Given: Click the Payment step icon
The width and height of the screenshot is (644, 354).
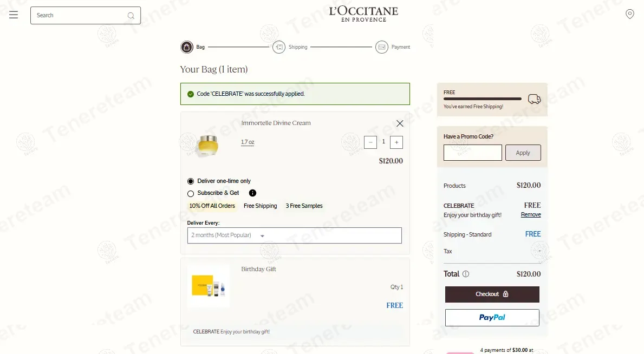Looking at the screenshot, I should [x=381, y=47].
